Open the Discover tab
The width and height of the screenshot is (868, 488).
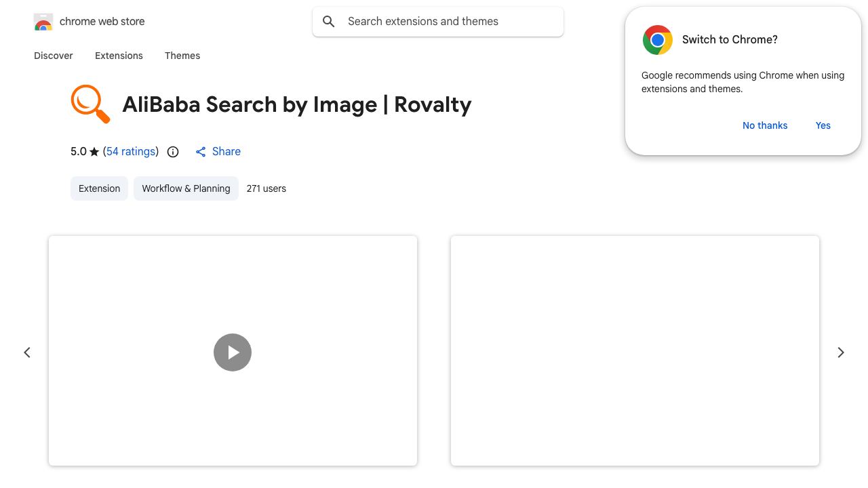[x=54, y=56]
